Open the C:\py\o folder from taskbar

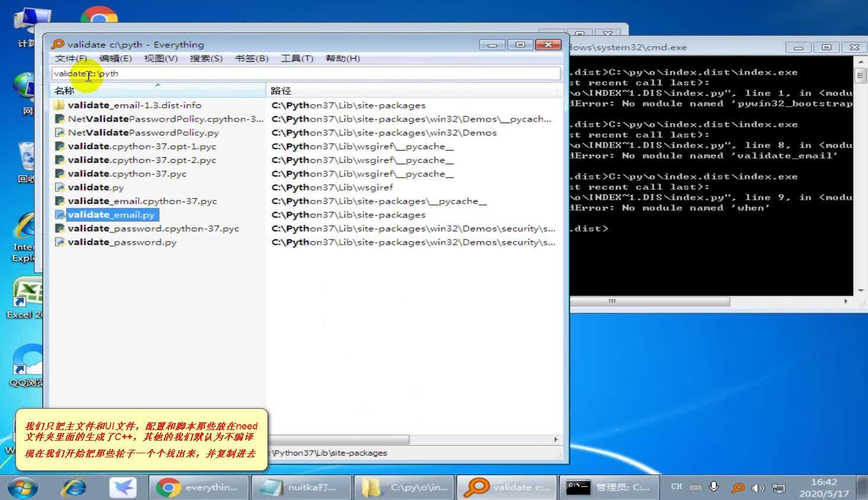click(x=404, y=487)
